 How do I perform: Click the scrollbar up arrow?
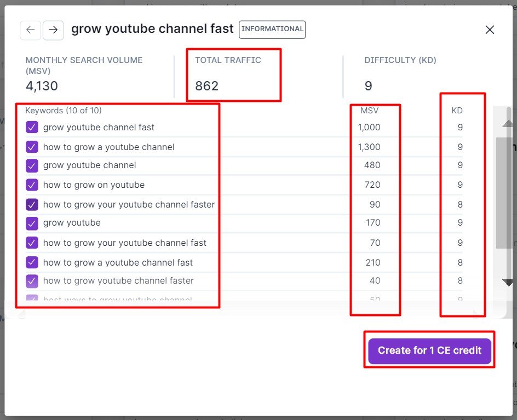pyautogui.click(x=508, y=123)
